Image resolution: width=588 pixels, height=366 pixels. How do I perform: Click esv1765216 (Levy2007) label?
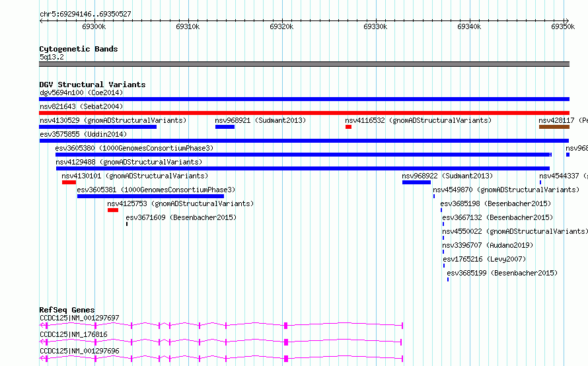tap(484, 259)
